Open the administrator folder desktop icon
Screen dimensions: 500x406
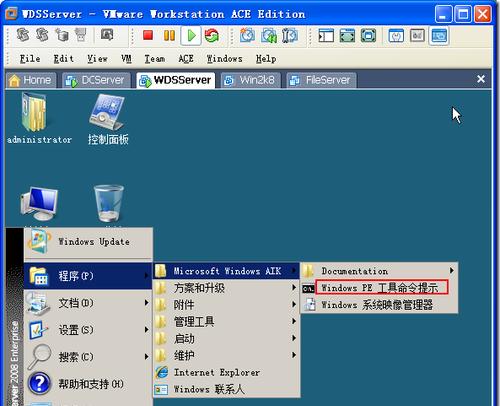(39, 119)
